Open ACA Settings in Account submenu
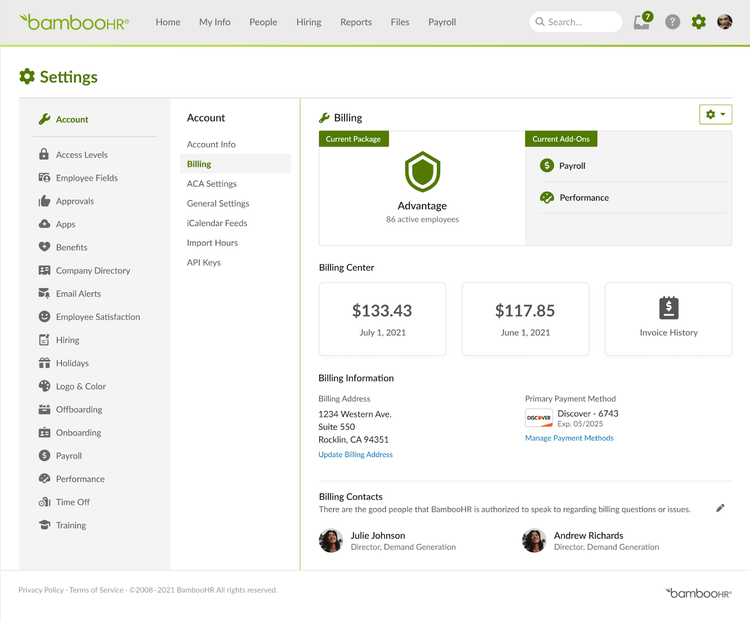This screenshot has height=621, width=750. tap(211, 184)
